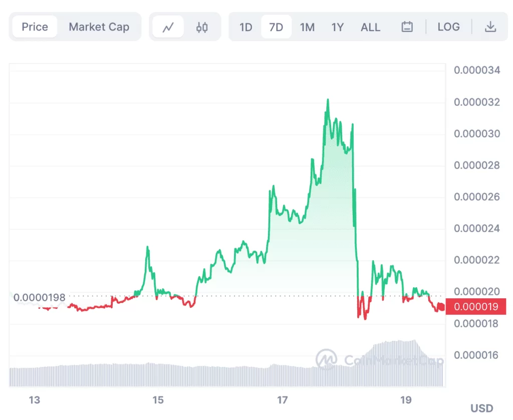The width and height of the screenshot is (513, 420).
Task: Click the 13 date marker on axis
Action: click(x=34, y=400)
